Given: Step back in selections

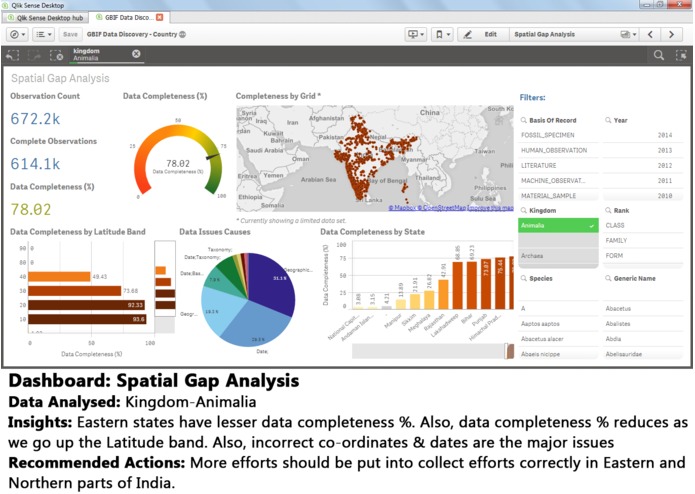Looking at the screenshot, I should (x=13, y=55).
